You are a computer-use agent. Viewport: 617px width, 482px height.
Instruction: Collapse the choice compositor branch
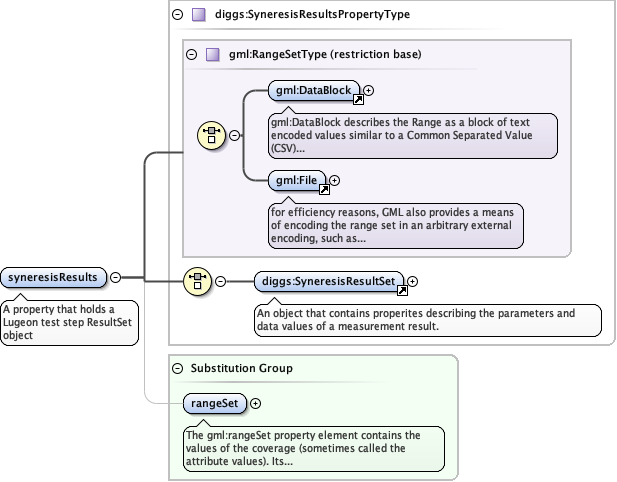[x=234, y=135]
